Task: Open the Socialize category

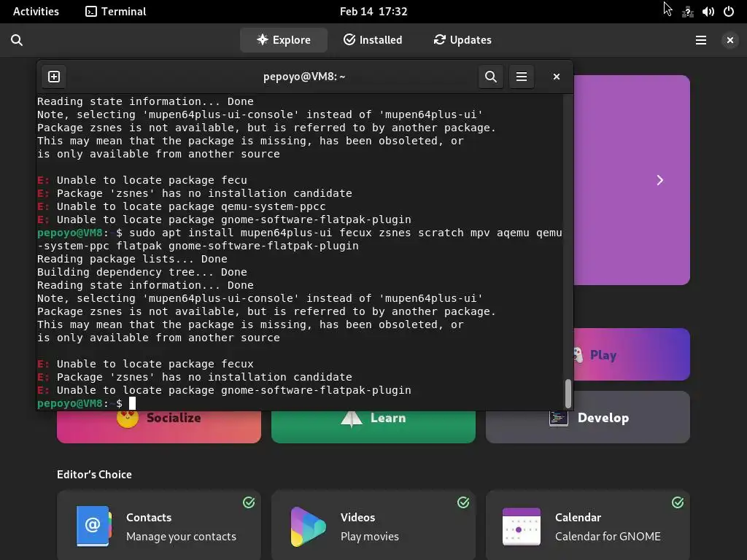Action: tap(159, 427)
